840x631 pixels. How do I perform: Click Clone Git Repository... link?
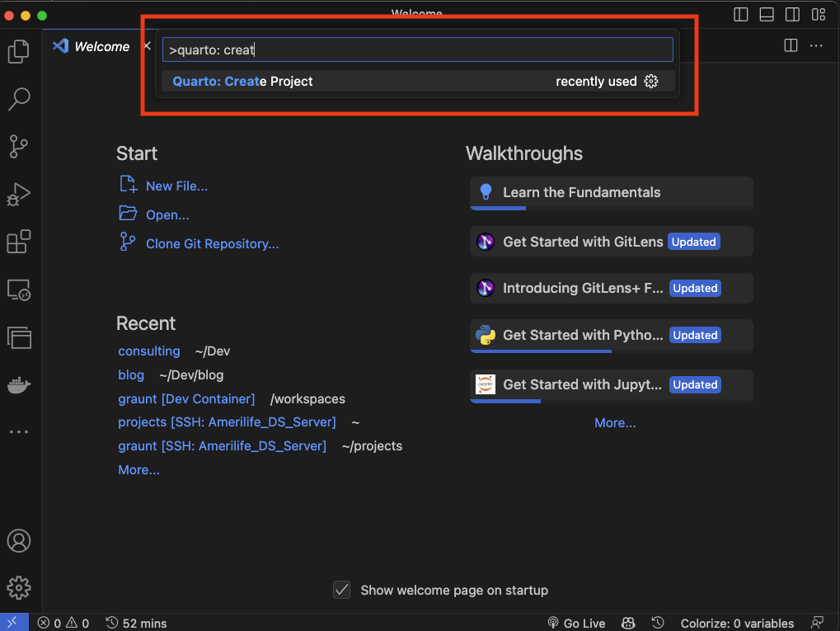click(212, 243)
